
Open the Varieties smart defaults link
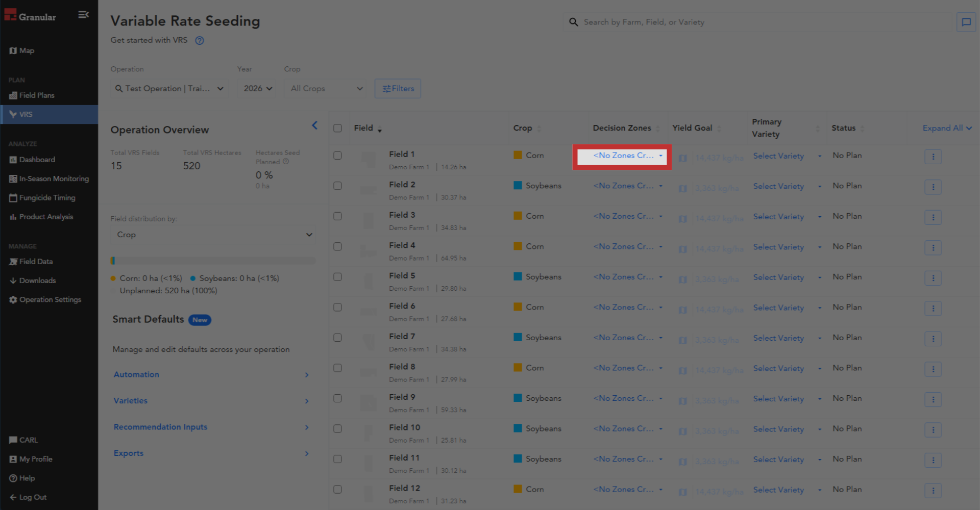[x=211, y=401]
